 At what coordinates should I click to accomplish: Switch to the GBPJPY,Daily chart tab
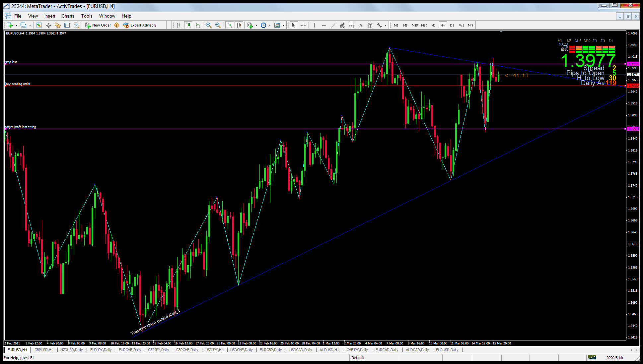[158, 350]
